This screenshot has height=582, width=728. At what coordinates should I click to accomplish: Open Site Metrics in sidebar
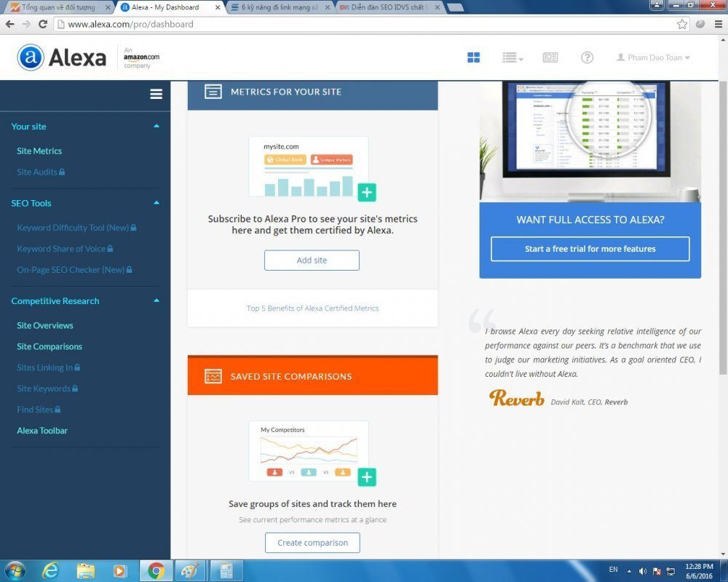[x=39, y=151]
